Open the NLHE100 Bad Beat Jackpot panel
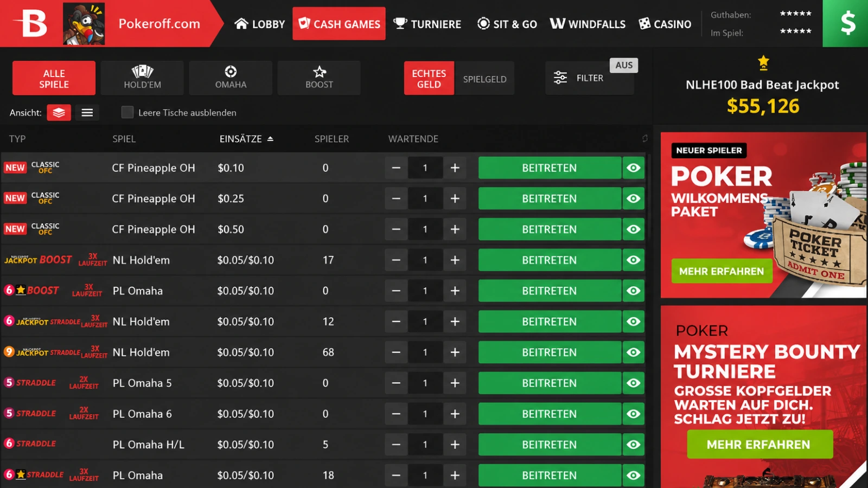The width and height of the screenshot is (868, 488). pos(762,87)
